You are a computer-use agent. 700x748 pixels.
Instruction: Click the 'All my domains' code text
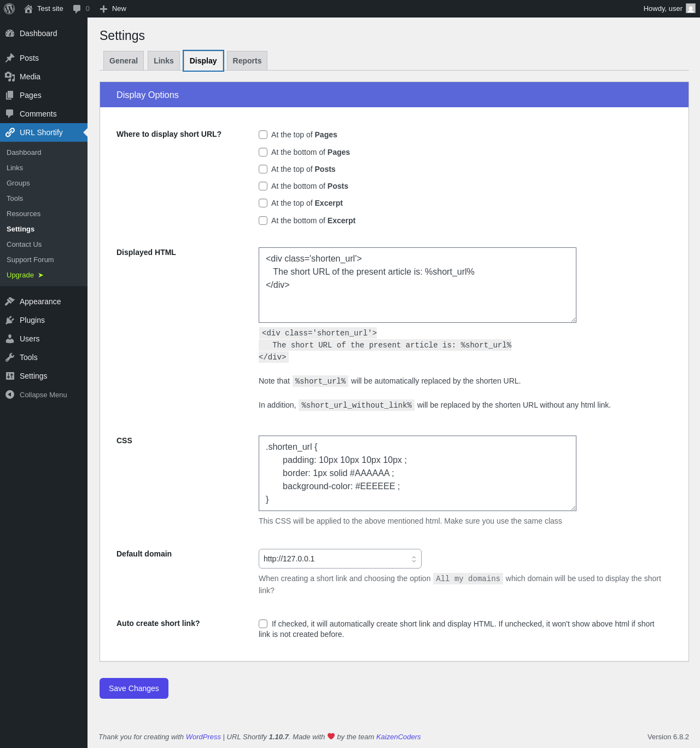pyautogui.click(x=468, y=579)
